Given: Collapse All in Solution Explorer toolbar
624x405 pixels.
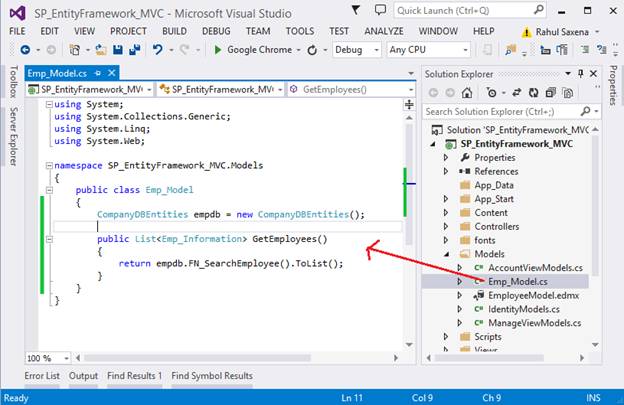Looking at the screenshot, I should pyautogui.click(x=550, y=93).
